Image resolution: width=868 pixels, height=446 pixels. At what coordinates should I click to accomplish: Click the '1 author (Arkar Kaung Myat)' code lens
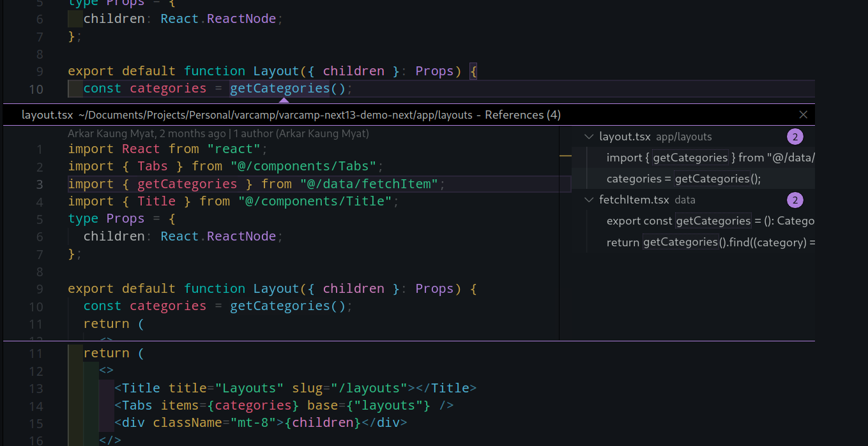301,134
